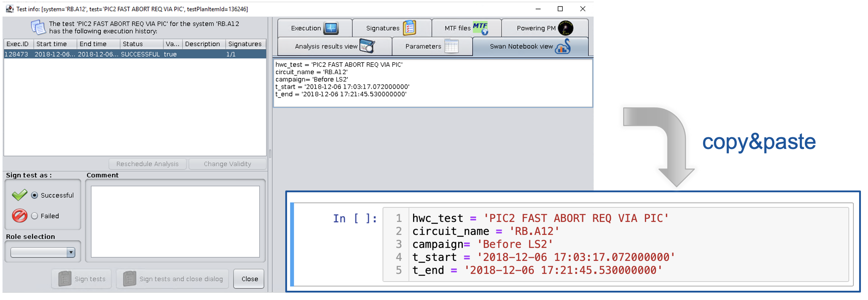This screenshot has width=868, height=300.
Task: Click the Powering PM round icon
Action: [x=565, y=28]
